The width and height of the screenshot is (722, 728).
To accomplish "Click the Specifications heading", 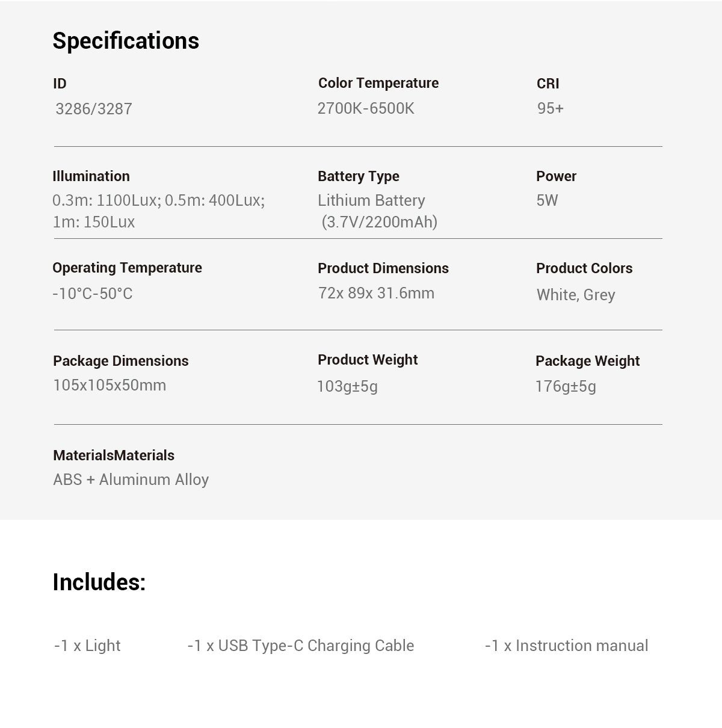I will pyautogui.click(x=126, y=41).
